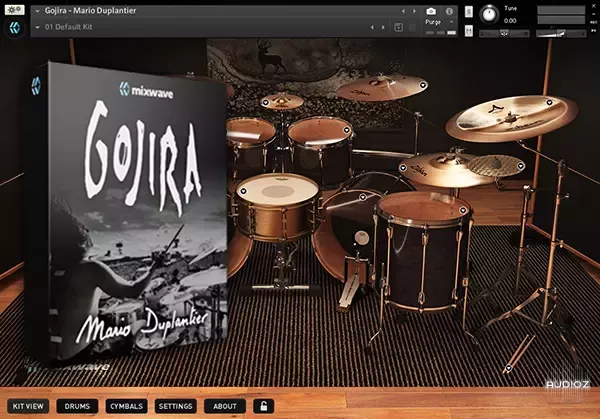Click the pan slider below Tune
Screen dimensions: 600x419
pyautogui.click(x=504, y=34)
